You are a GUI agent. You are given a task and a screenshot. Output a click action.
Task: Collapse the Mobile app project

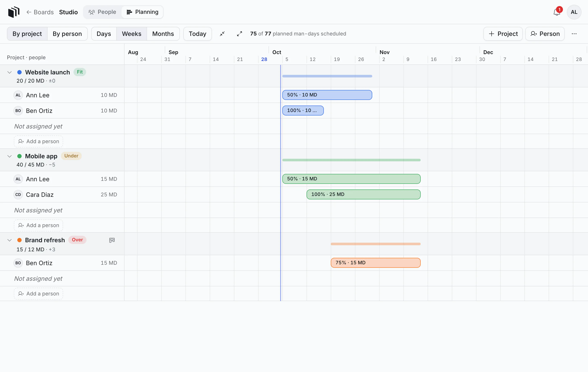click(10, 156)
